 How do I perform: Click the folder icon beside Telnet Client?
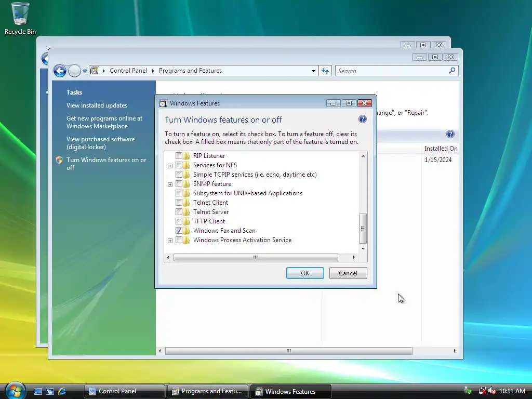pyautogui.click(x=187, y=203)
